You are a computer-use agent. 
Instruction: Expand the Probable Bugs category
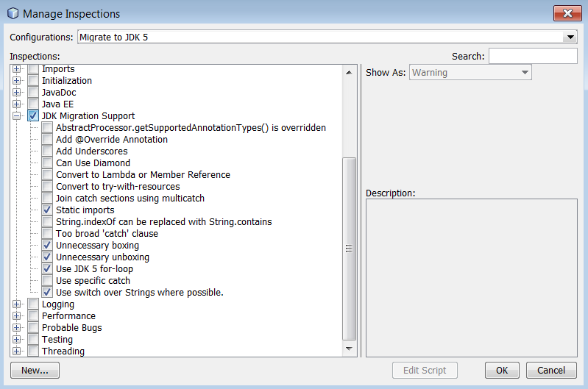click(x=17, y=328)
